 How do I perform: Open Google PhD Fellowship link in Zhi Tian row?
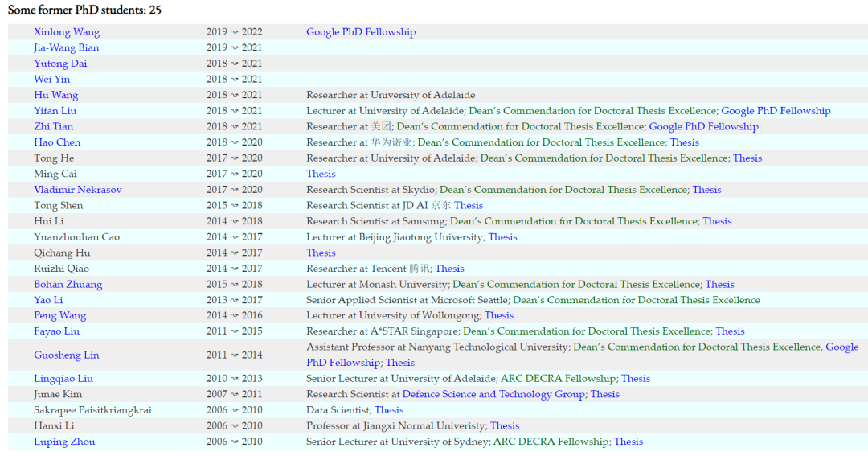(x=703, y=127)
